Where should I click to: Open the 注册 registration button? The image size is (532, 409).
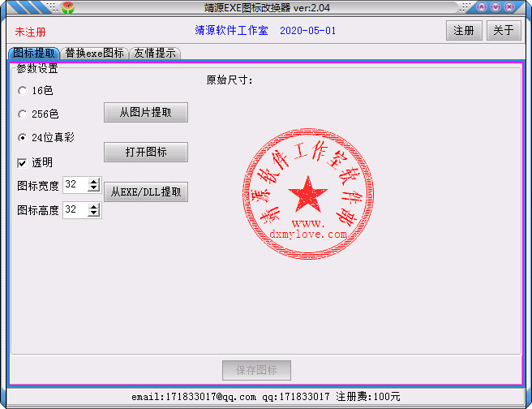tap(464, 31)
